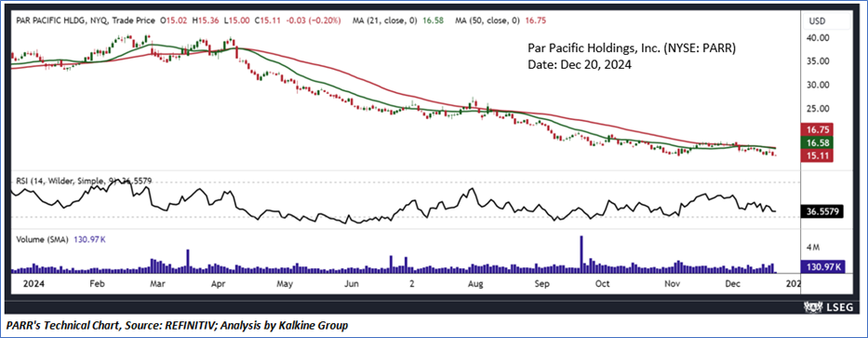This screenshot has height=338, width=868.
Task: Select the high value H15.36
Action: click(x=206, y=21)
